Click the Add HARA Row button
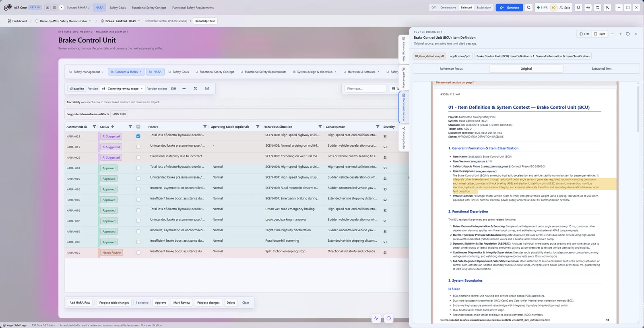The width and height of the screenshot is (644, 328). pyautogui.click(x=80, y=303)
